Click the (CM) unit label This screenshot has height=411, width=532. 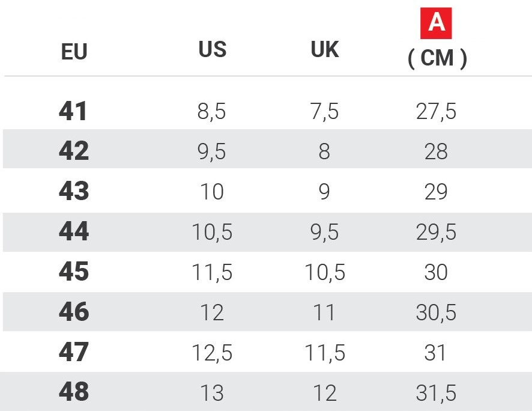437,58
